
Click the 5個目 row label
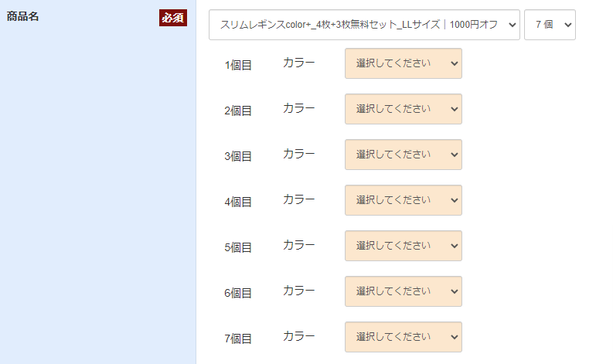coord(238,248)
